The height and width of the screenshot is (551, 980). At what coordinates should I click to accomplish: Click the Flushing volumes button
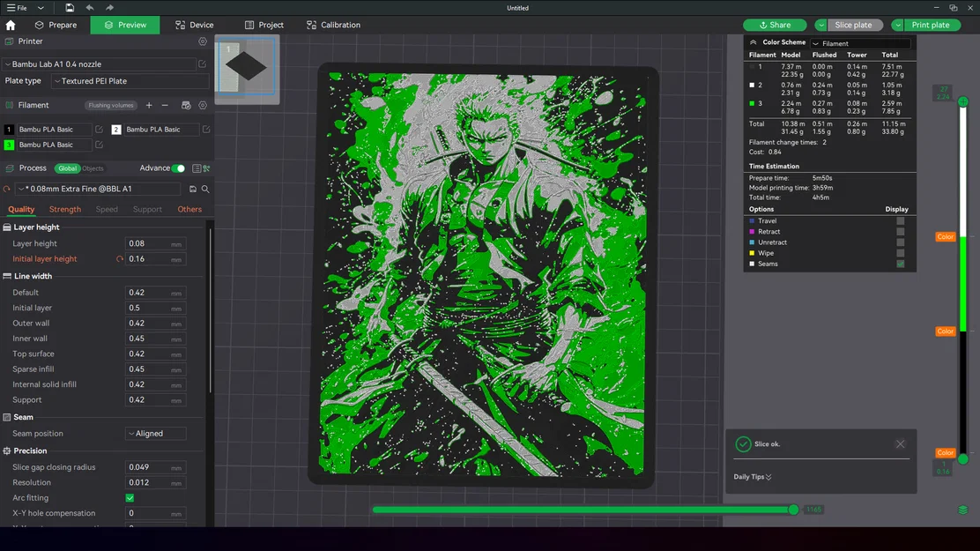[x=110, y=105]
